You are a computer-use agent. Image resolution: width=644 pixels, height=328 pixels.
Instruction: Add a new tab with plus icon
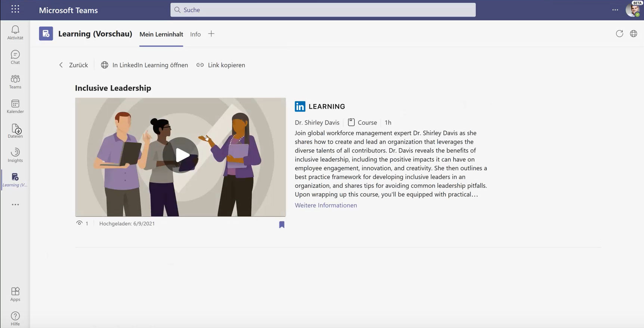coord(211,34)
